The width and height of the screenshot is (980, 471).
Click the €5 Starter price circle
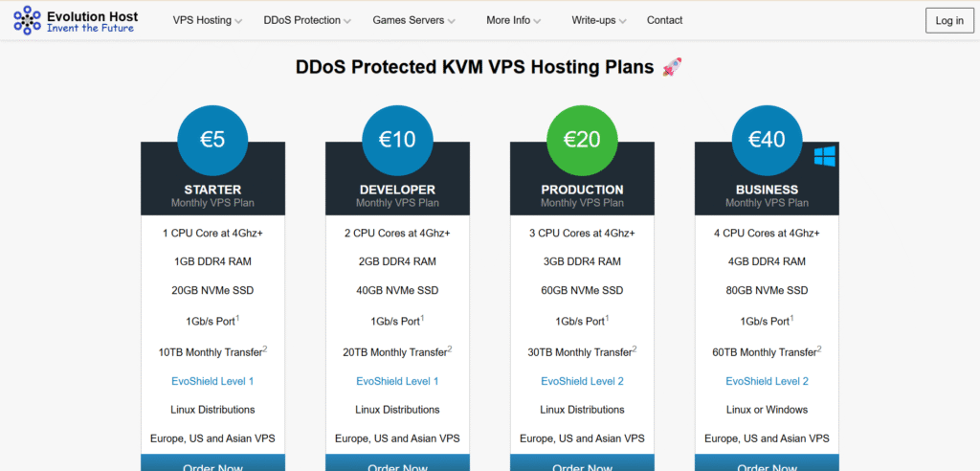212,140
